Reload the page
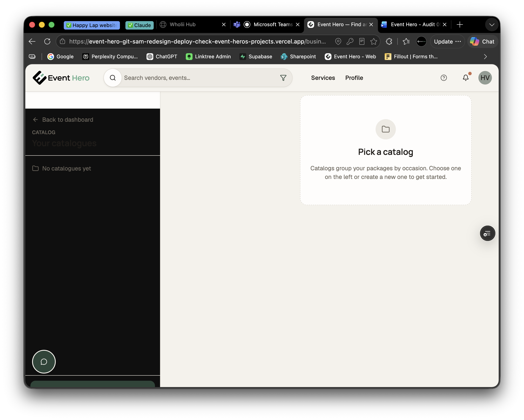Screen dimensions: 524x420 47,42
